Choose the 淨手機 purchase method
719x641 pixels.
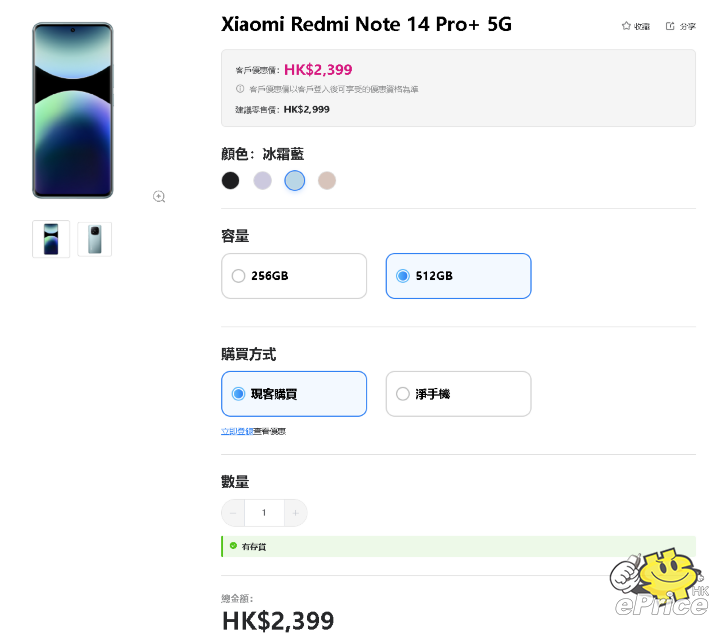[459, 394]
